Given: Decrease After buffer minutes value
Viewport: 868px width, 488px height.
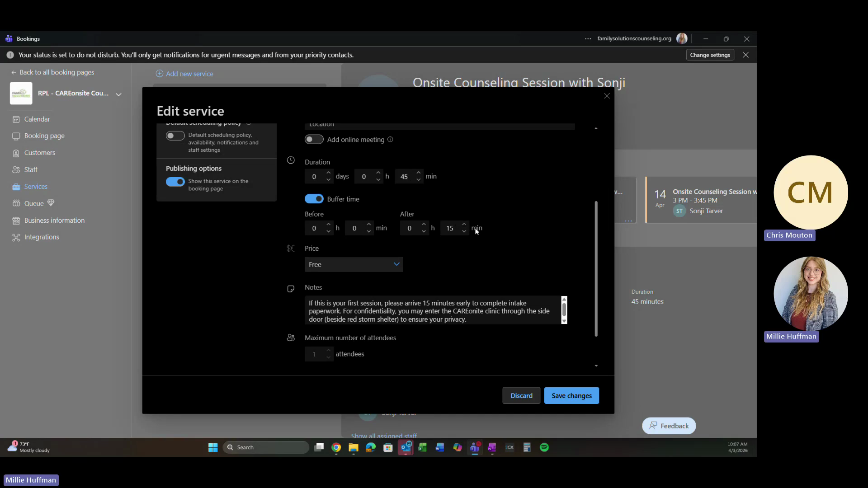Looking at the screenshot, I should [x=464, y=232].
